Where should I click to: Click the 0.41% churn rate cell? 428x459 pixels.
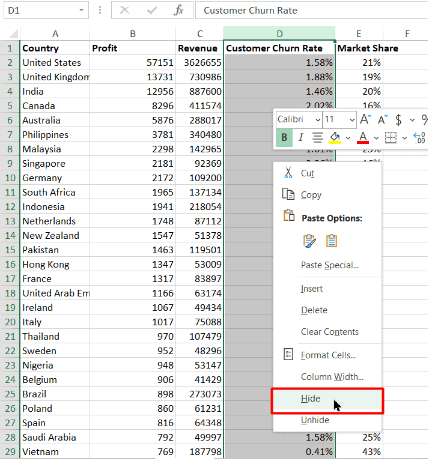click(279, 452)
